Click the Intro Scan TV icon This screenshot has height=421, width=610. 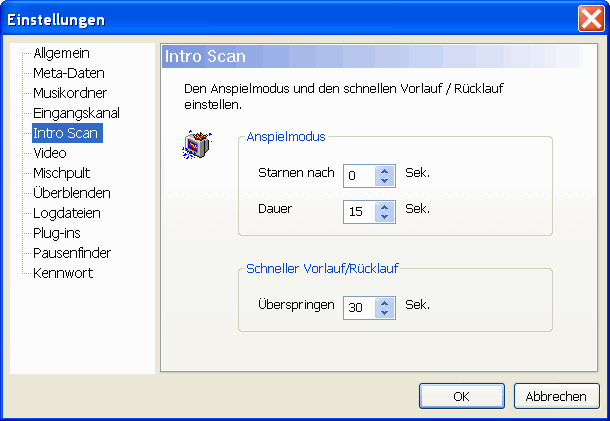click(x=196, y=146)
